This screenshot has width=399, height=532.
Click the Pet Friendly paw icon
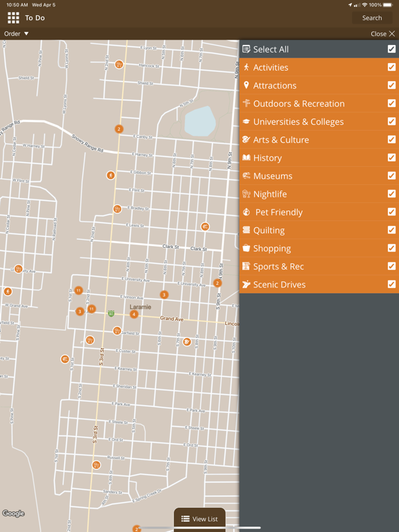pyautogui.click(x=247, y=212)
